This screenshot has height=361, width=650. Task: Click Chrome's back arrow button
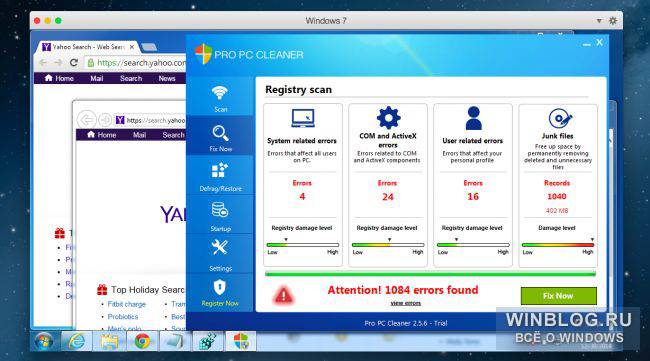[43, 63]
